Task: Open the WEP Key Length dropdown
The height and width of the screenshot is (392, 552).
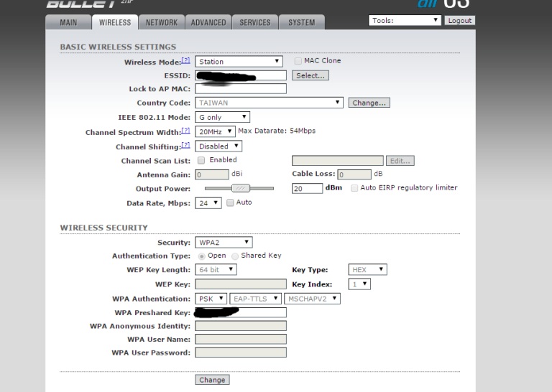Action: 216,270
